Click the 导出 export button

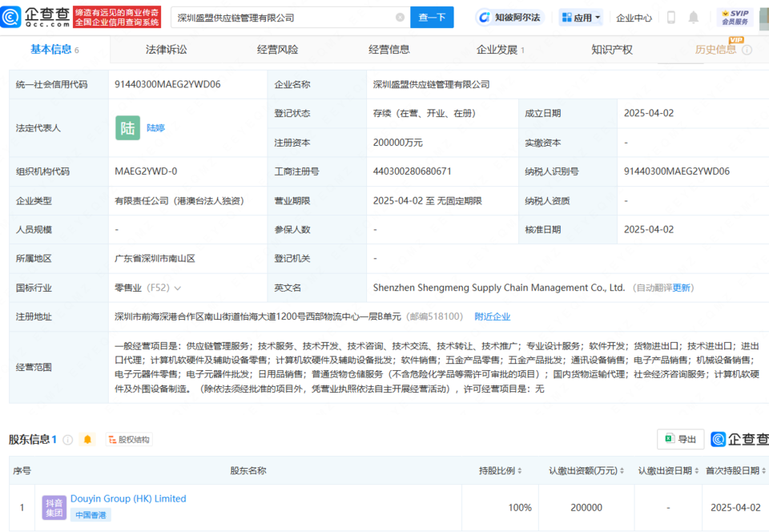pyautogui.click(x=680, y=439)
